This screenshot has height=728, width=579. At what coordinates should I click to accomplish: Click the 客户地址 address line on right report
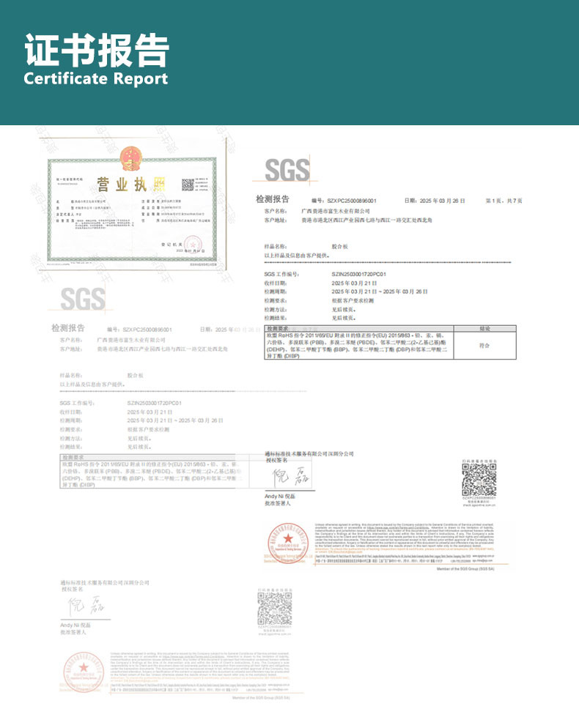(x=348, y=220)
